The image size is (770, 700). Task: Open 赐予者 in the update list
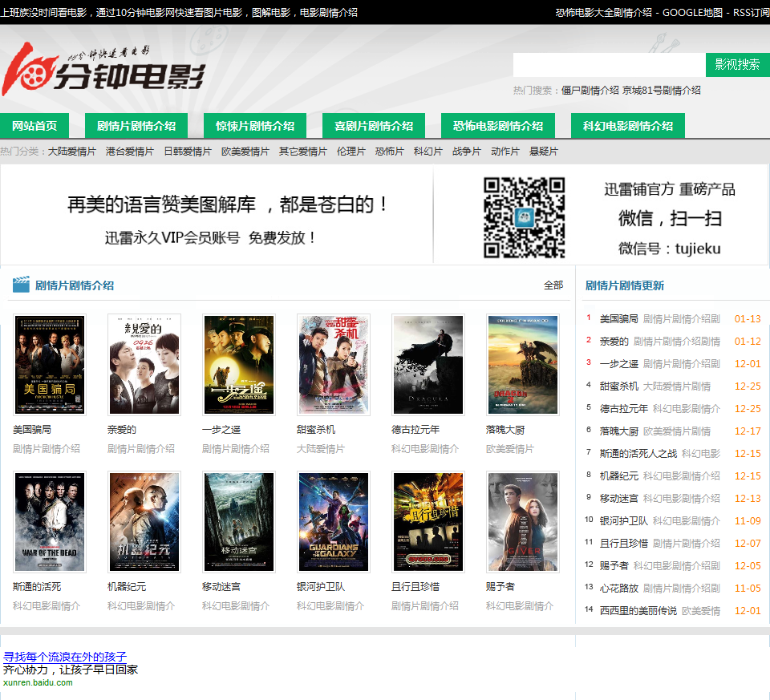614,566
